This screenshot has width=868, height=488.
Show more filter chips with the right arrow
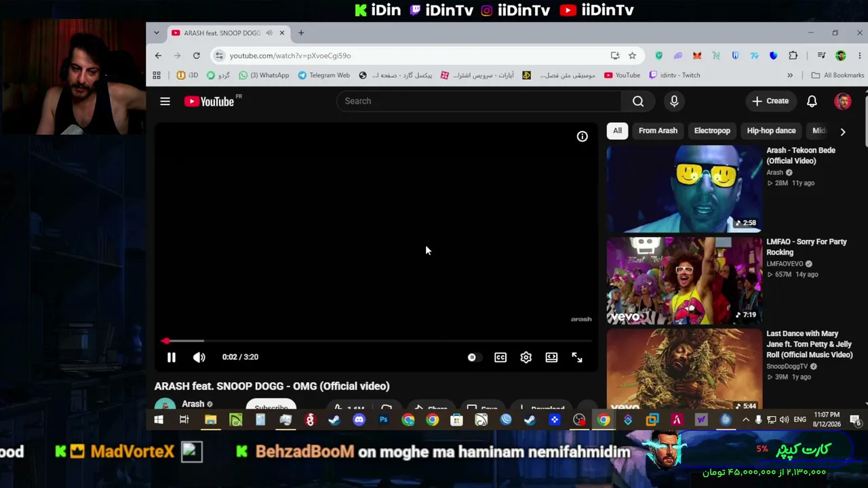pyautogui.click(x=842, y=131)
